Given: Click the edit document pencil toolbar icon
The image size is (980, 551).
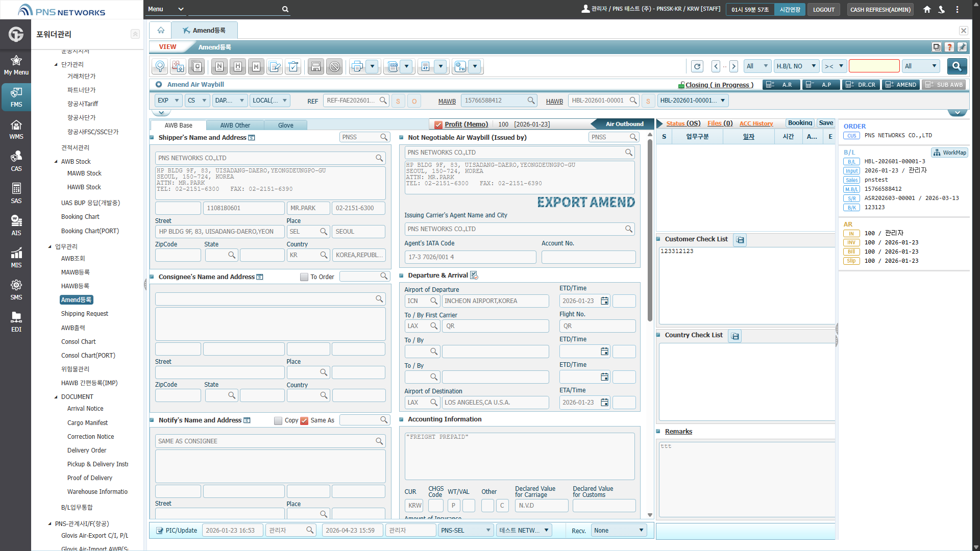Looking at the screenshot, I should (275, 66).
